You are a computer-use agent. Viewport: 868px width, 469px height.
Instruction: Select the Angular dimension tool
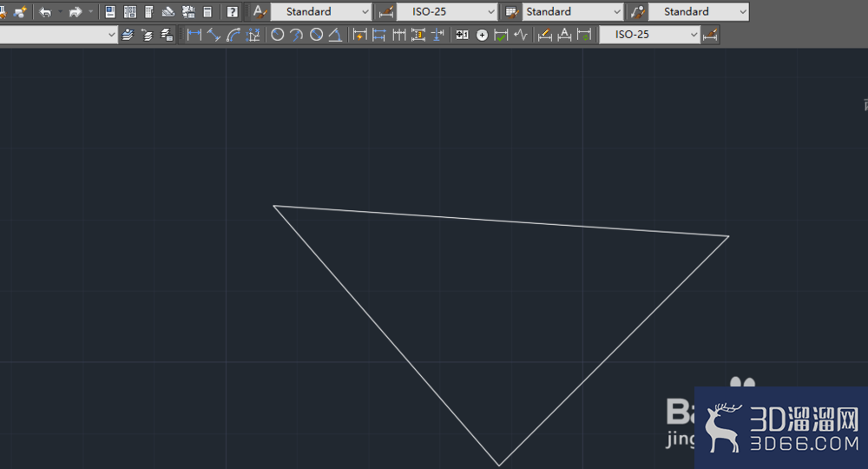coord(335,35)
